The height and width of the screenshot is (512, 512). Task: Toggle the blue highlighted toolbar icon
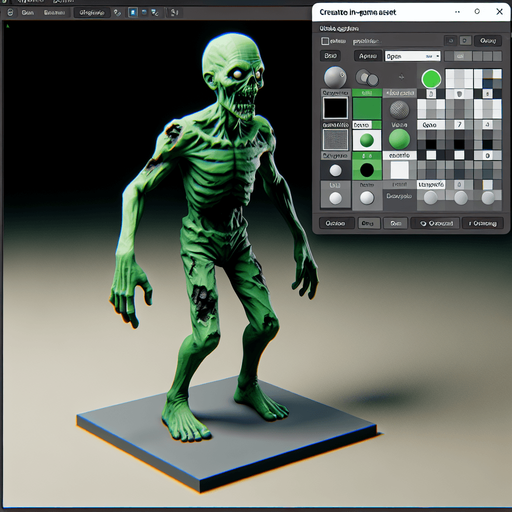[x=133, y=13]
